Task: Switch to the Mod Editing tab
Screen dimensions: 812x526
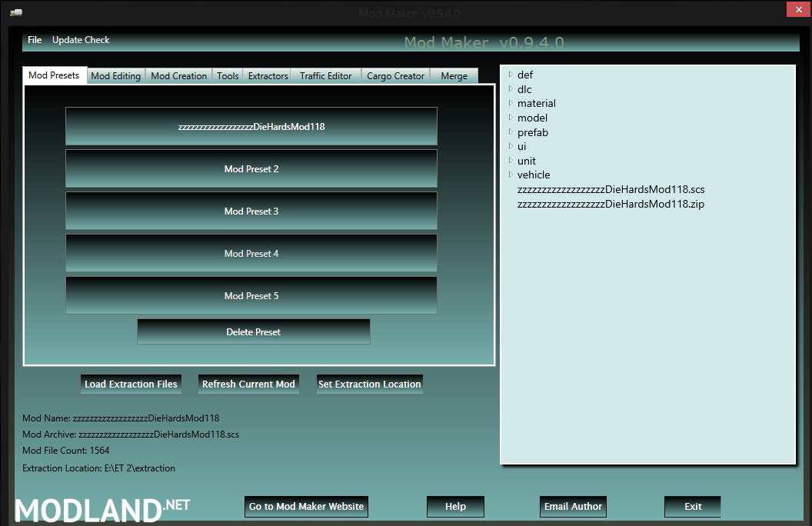Action: coord(116,76)
